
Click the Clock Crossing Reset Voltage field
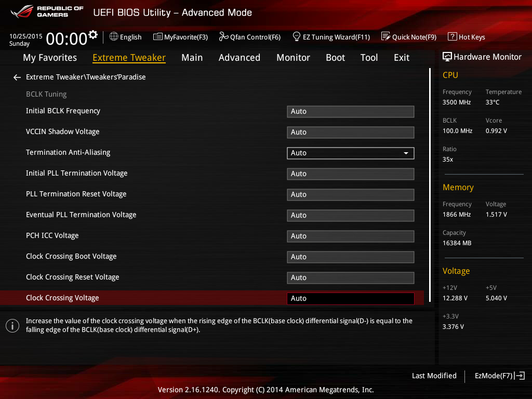[351, 278]
